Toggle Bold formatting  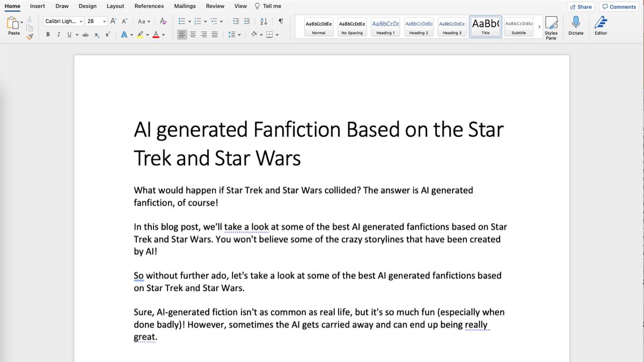[48, 34]
